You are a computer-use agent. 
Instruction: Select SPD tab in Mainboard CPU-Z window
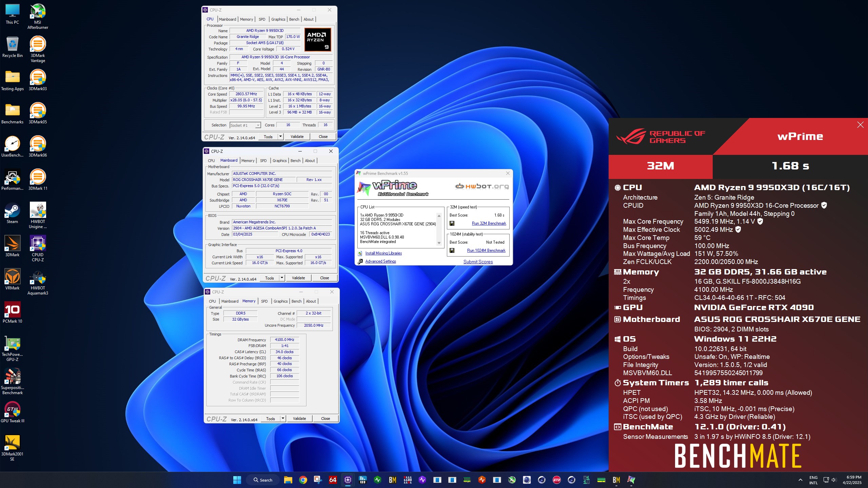coord(263,161)
